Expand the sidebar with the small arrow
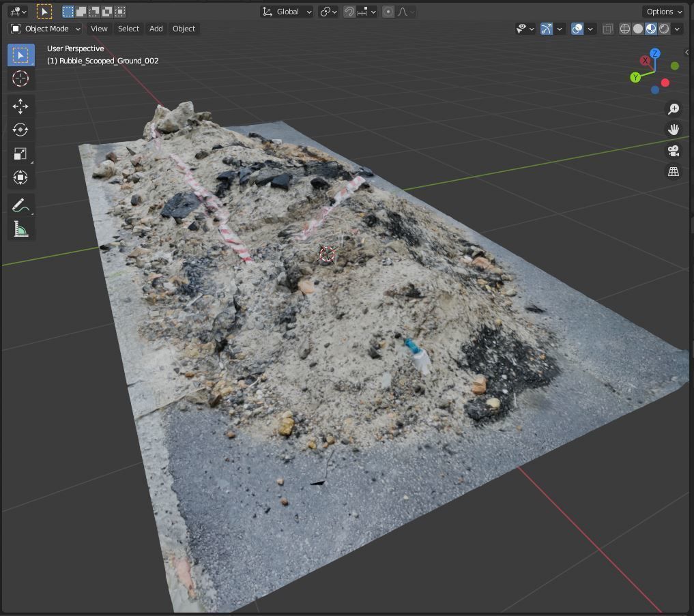The width and height of the screenshot is (694, 616). tap(686, 53)
